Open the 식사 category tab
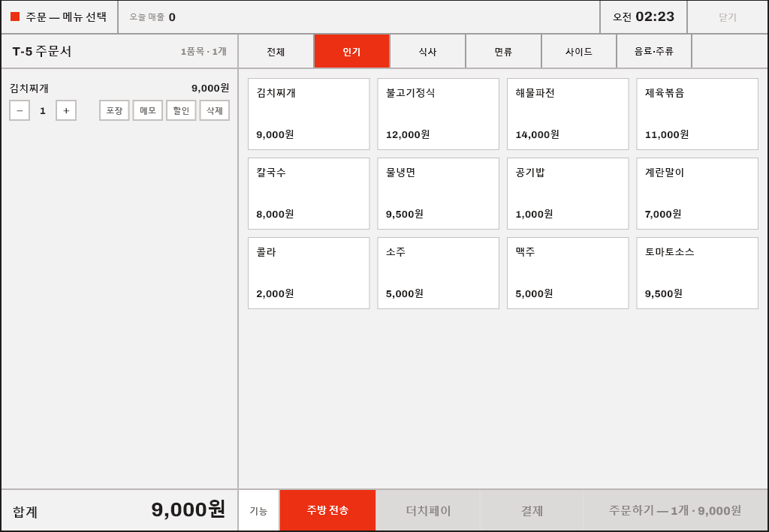The image size is (769, 532). tap(427, 52)
